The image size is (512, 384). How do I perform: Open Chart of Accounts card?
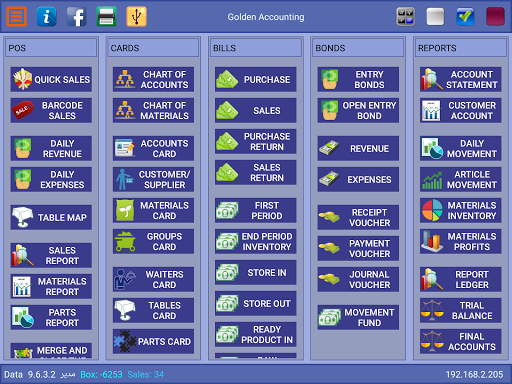pos(153,79)
